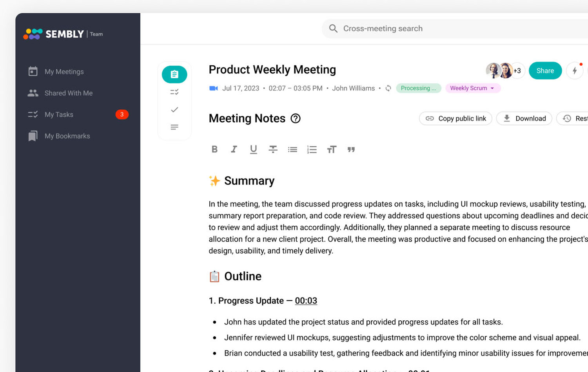Jump to timestamp 00:03 link

(x=306, y=301)
